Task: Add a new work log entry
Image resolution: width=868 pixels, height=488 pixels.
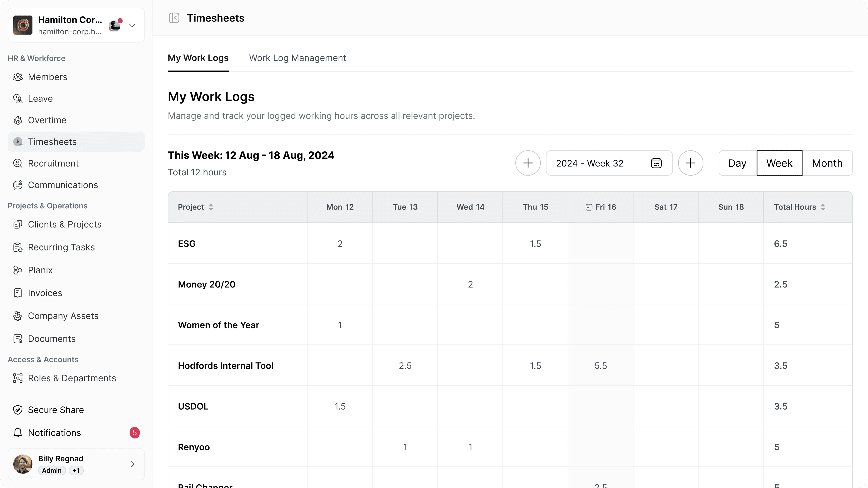Action: click(528, 163)
